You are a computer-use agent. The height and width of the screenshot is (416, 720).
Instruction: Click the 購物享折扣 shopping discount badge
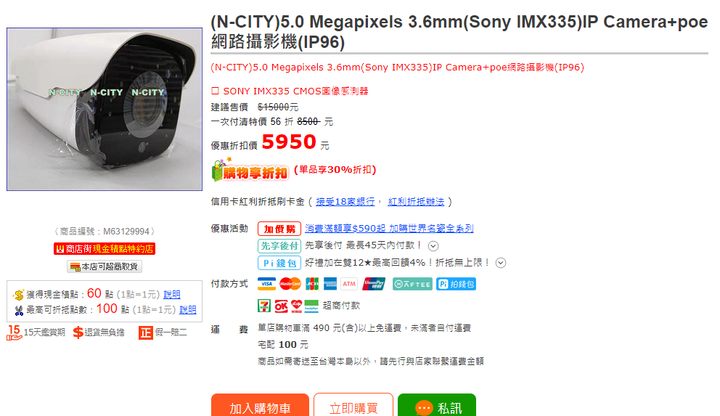click(x=250, y=170)
